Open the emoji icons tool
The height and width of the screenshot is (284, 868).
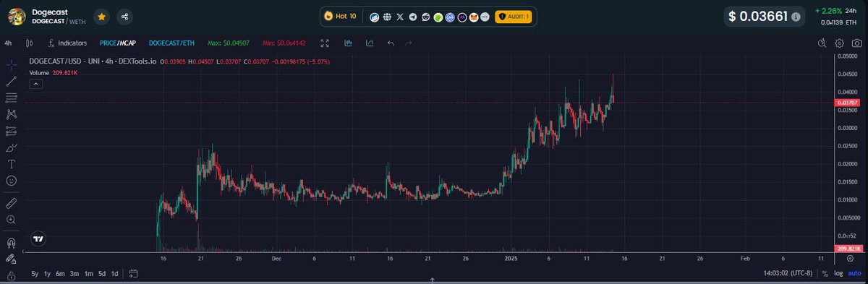12,181
